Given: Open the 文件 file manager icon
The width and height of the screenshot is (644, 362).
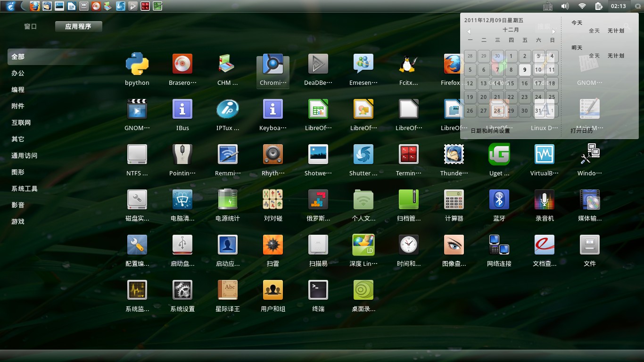Looking at the screenshot, I should (590, 245).
